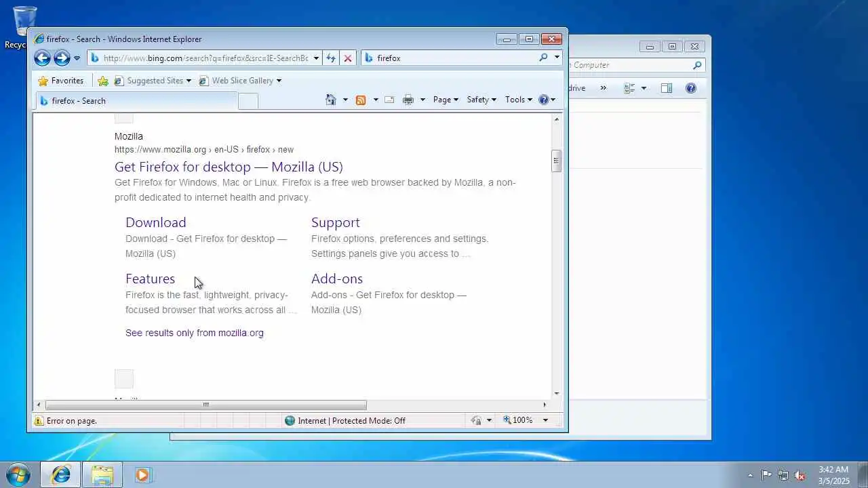Click the RSS feeds icon

pos(361,100)
